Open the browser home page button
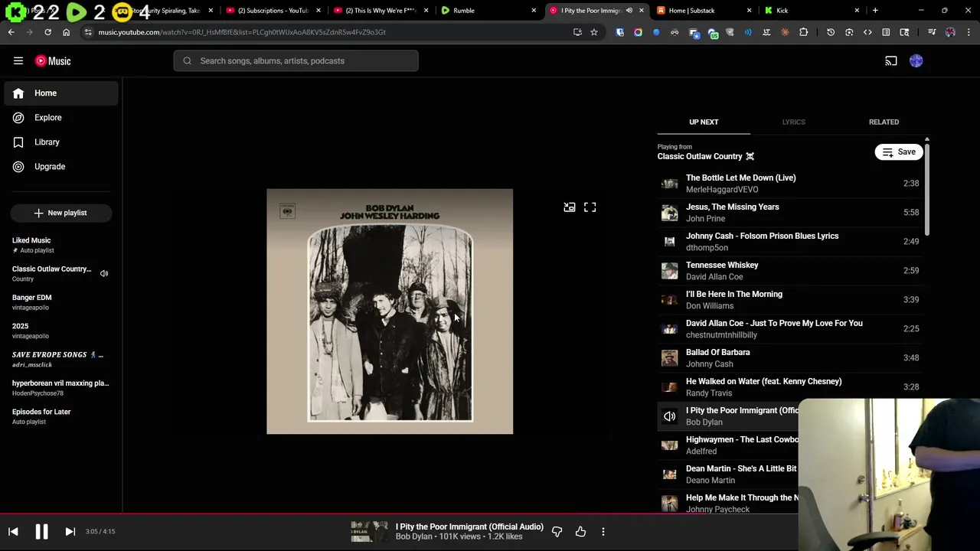Screen dimensions: 980x551 (x=67, y=32)
